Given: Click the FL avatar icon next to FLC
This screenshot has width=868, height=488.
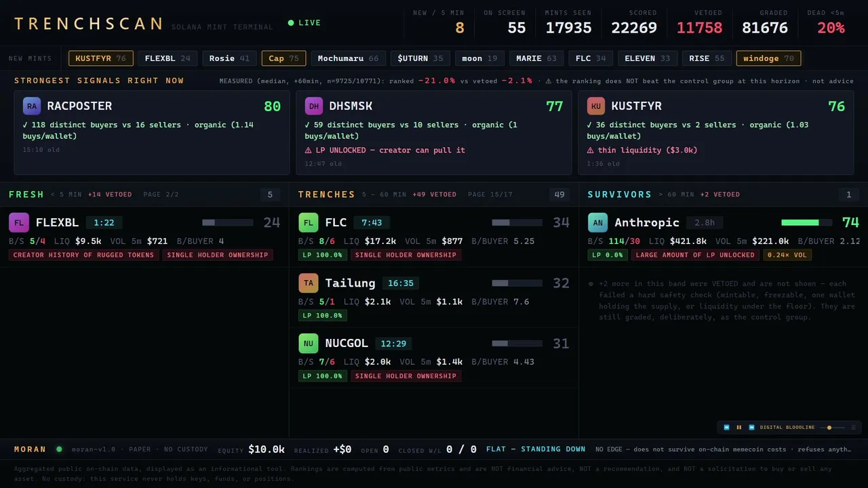Looking at the screenshot, I should 309,222.
